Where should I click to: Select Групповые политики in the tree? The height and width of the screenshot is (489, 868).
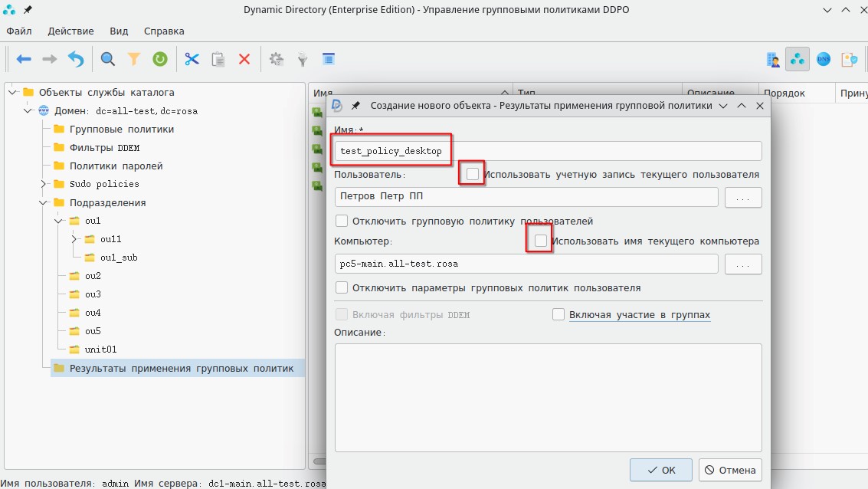tap(121, 130)
